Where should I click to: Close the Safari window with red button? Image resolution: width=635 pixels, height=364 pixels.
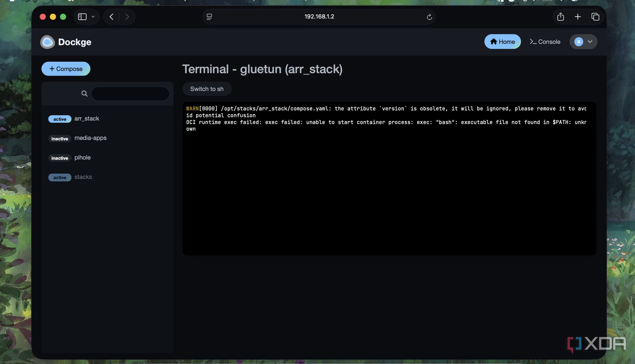[x=43, y=17]
